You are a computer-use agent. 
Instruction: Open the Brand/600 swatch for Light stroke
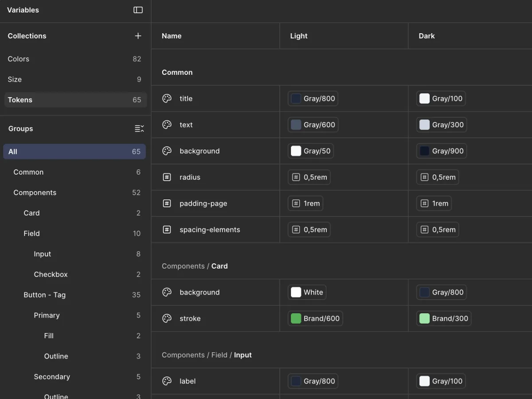point(315,318)
